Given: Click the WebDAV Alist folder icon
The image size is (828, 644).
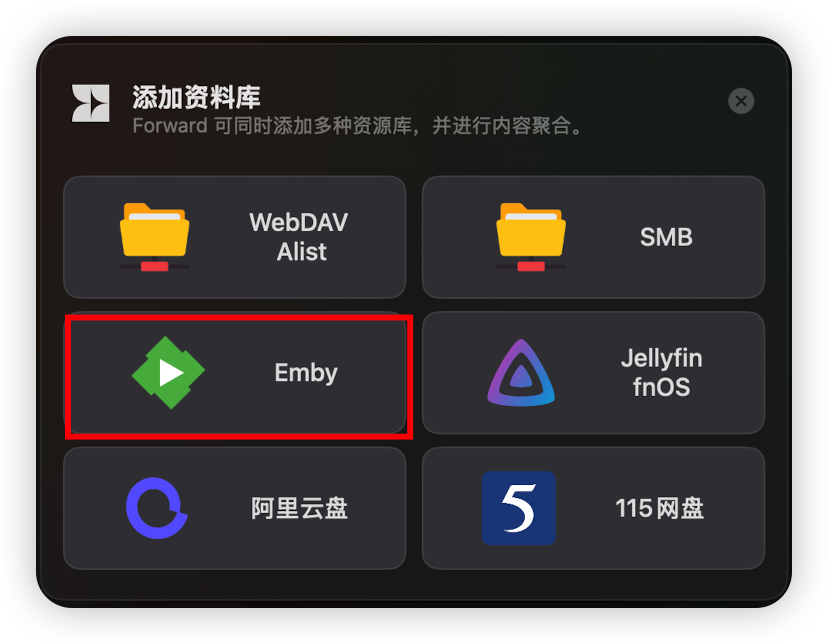Looking at the screenshot, I should [154, 236].
